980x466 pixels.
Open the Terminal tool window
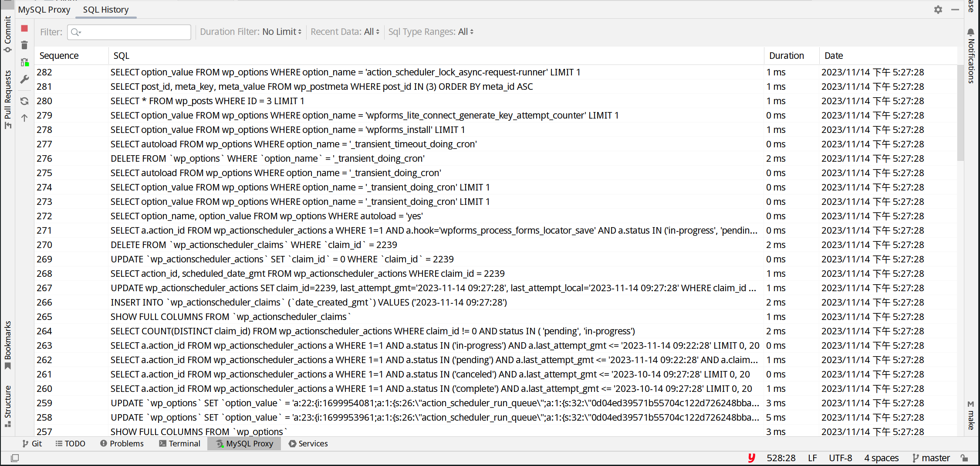point(179,443)
